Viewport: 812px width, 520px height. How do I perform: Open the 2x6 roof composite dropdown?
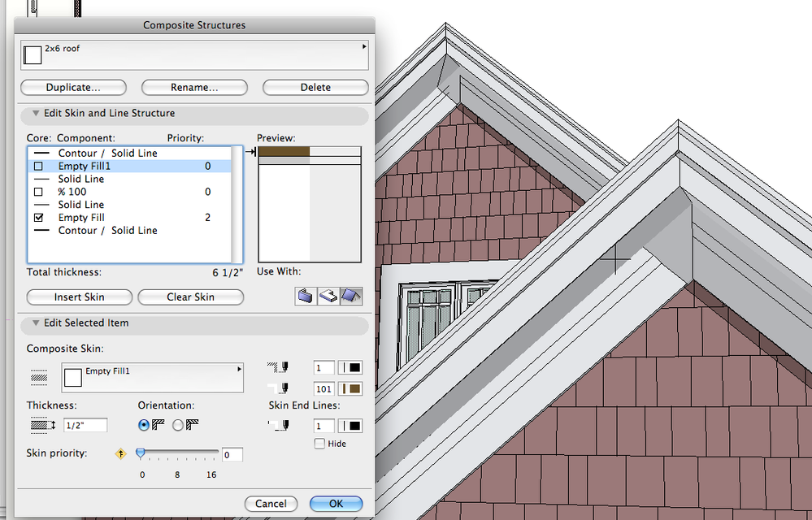[194, 55]
